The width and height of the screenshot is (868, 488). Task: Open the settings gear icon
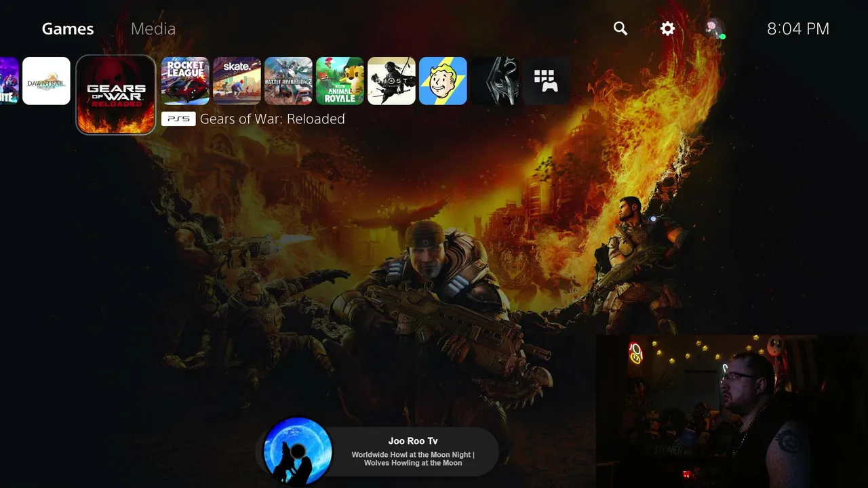[x=668, y=28]
